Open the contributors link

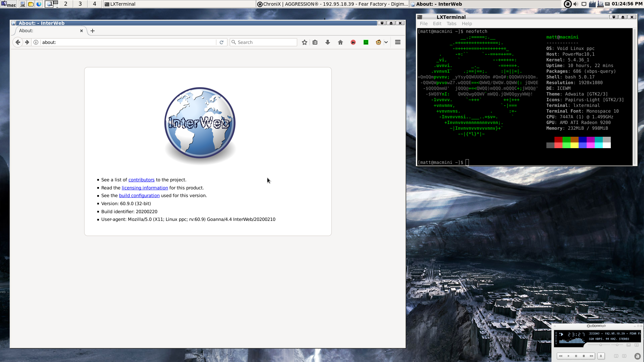141,180
